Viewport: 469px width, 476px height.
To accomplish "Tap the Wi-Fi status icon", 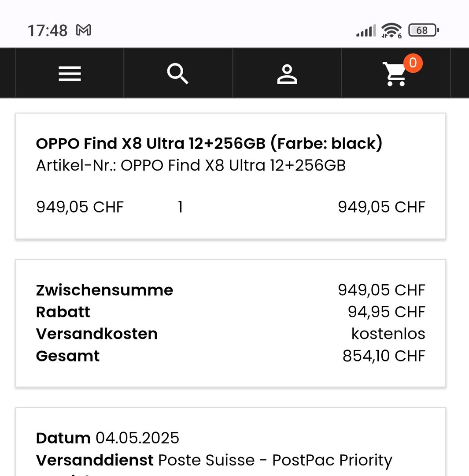I will coord(391,30).
